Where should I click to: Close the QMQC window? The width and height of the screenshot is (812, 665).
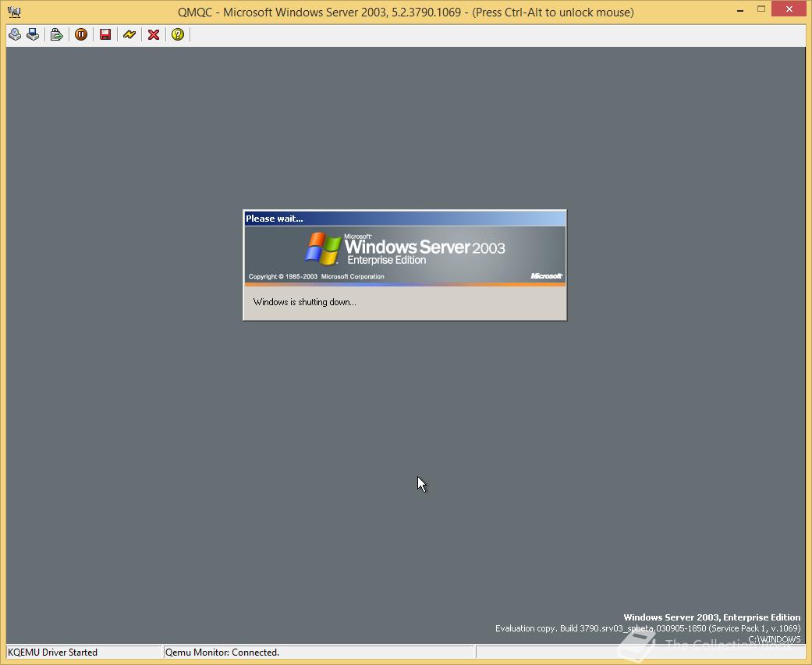(x=789, y=9)
